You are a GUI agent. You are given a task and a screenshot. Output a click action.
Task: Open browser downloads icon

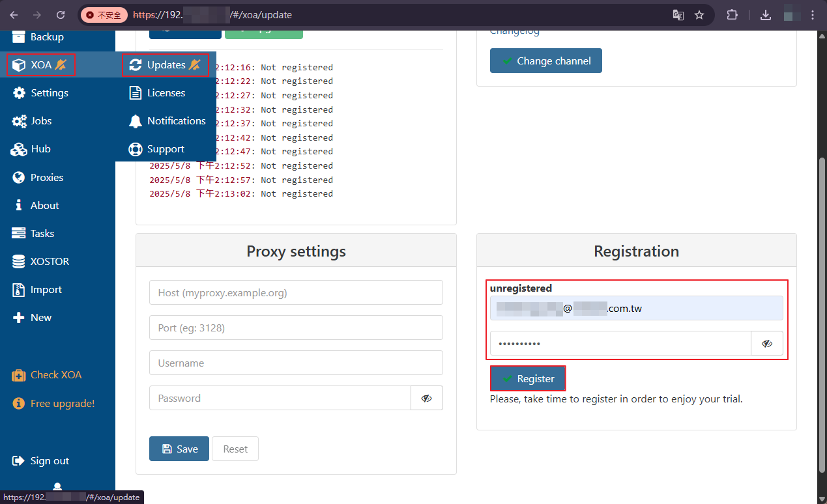(766, 14)
